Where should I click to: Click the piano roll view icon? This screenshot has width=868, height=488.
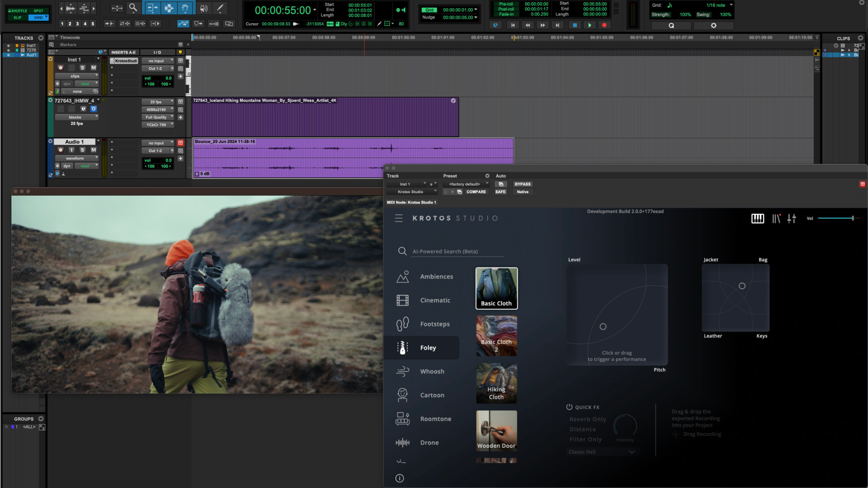(x=757, y=217)
